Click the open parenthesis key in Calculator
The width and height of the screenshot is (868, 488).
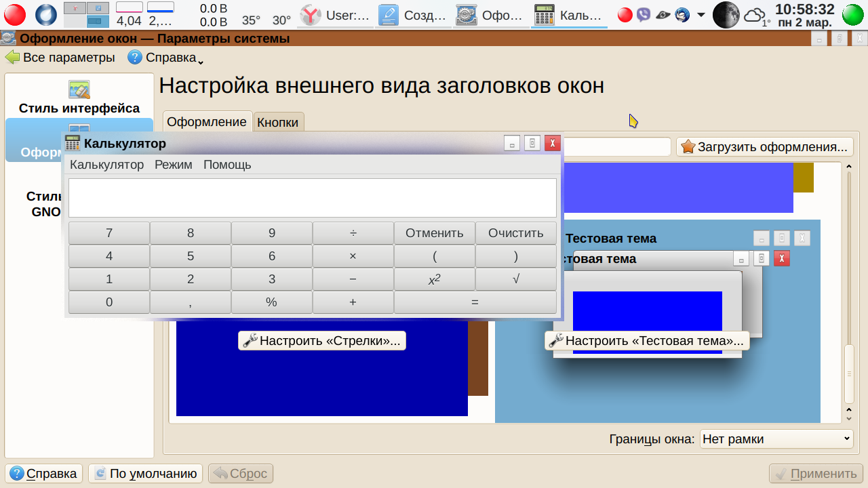pyautogui.click(x=435, y=256)
